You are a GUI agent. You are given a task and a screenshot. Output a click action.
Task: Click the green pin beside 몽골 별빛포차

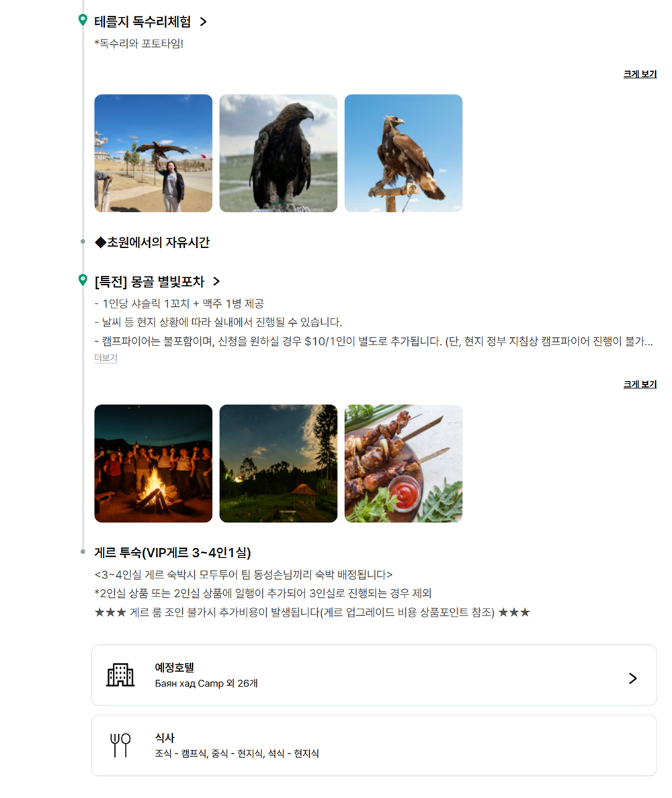(83, 280)
